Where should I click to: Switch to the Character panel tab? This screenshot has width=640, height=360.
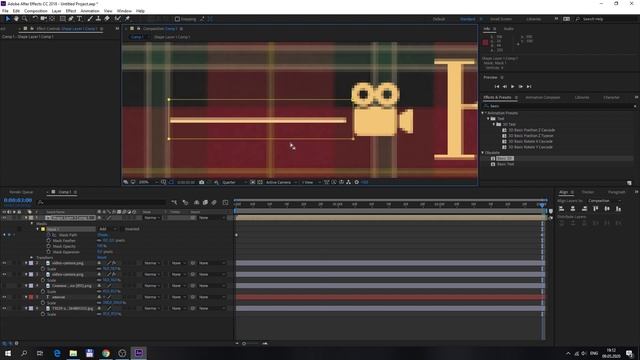pyautogui.click(x=611, y=98)
